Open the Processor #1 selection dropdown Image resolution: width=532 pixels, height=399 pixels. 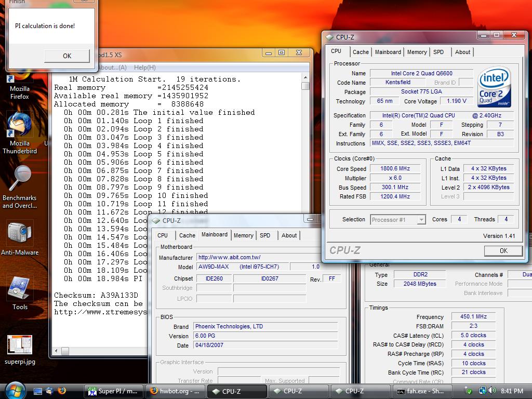click(398, 220)
